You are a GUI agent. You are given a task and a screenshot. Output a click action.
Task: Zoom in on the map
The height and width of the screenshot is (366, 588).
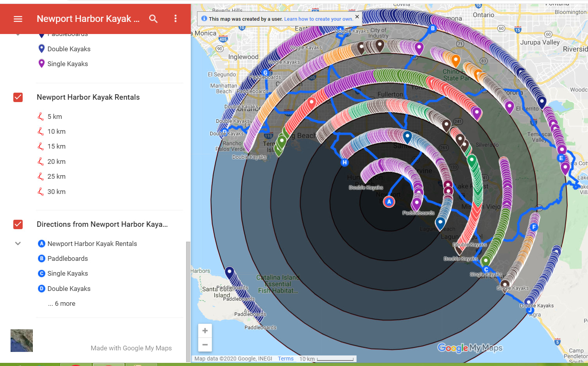tap(205, 331)
